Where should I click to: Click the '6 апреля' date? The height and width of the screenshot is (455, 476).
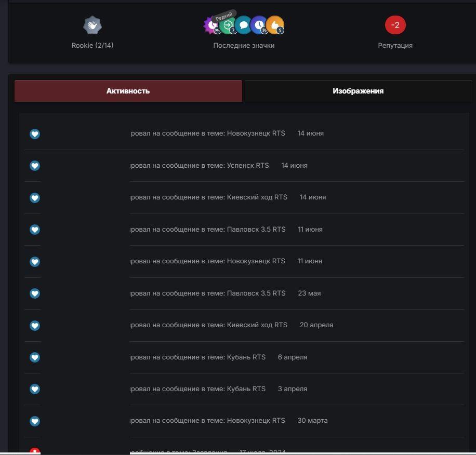293,357
